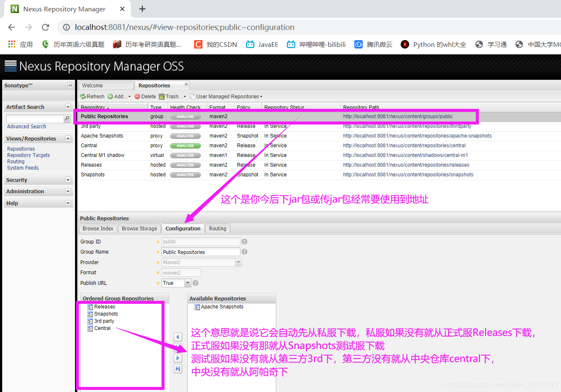Screen dimensions: 561x392
Task: Open the 我的CSDN bookmark
Action: coord(216,44)
